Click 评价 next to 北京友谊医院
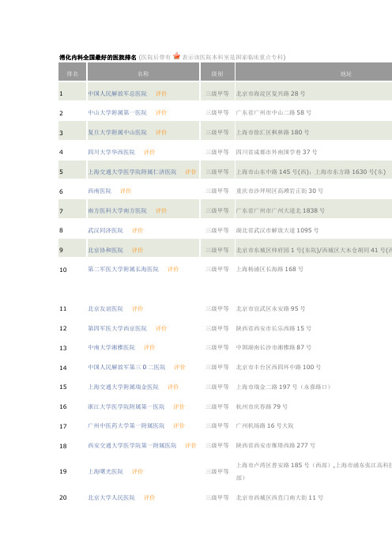The image size is (392, 555). point(138,308)
